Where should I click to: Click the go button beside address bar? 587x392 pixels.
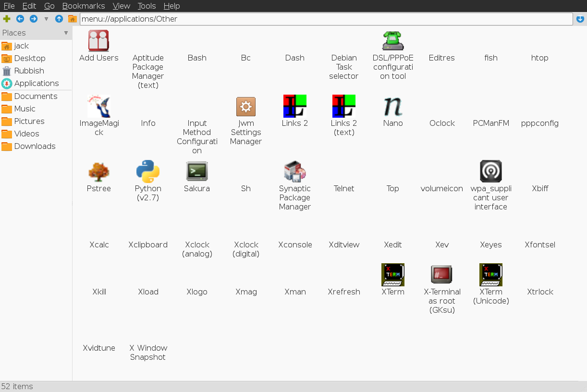pos(580,19)
